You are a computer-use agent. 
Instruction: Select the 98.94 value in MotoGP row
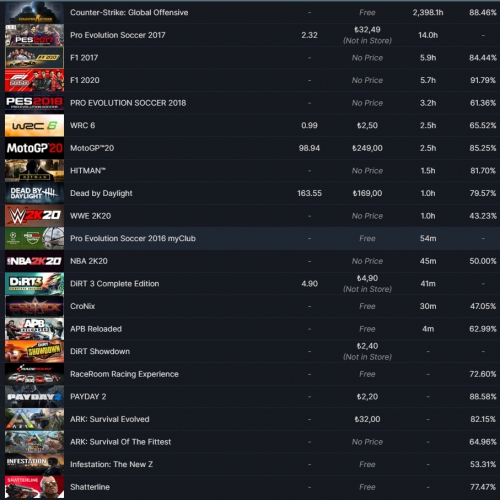pyautogui.click(x=309, y=148)
